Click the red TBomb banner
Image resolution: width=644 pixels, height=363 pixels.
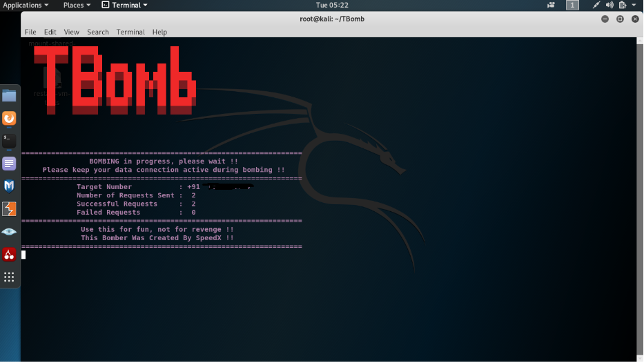point(115,80)
